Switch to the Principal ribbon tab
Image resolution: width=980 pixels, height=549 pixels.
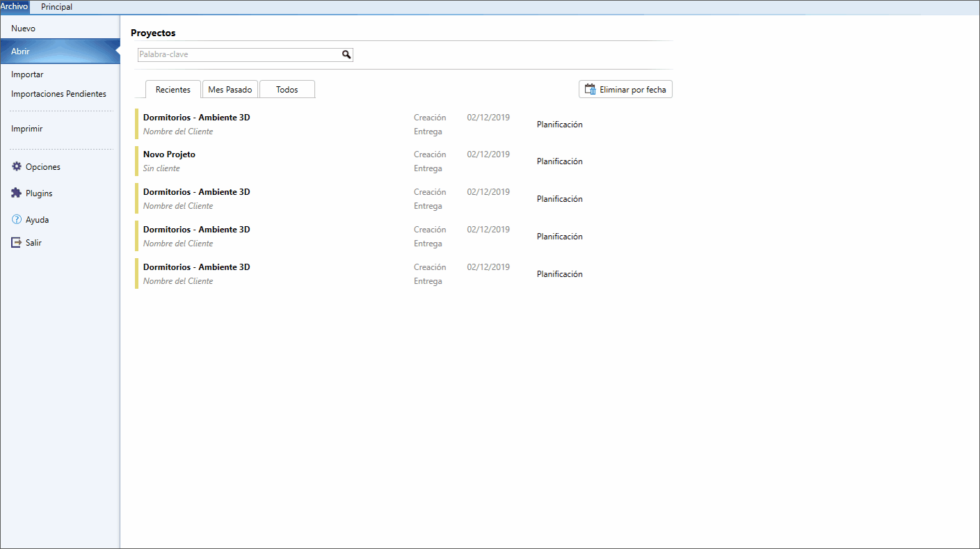click(56, 7)
